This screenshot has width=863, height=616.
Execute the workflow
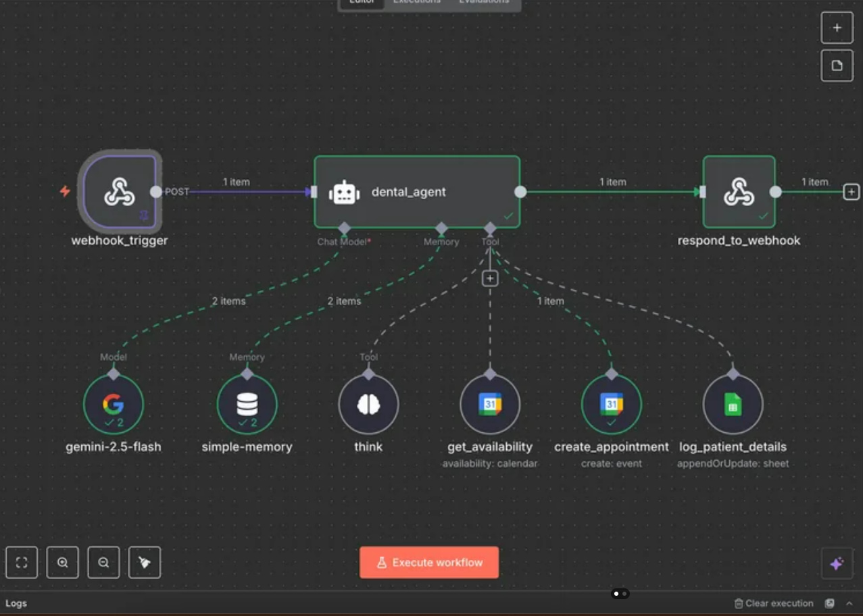(x=429, y=563)
